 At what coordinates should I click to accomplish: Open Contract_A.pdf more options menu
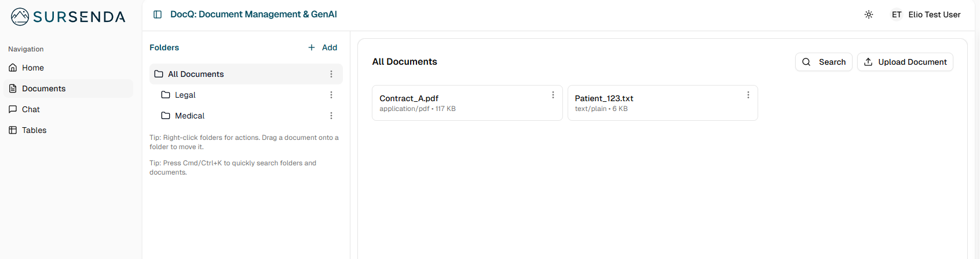click(x=553, y=95)
